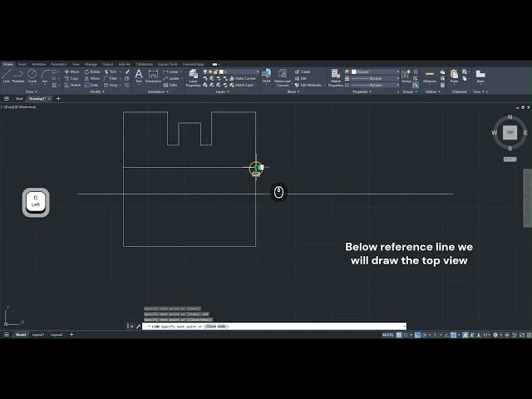This screenshot has width=532, height=399.
Task: Click the Paste icon
Action: [454, 76]
